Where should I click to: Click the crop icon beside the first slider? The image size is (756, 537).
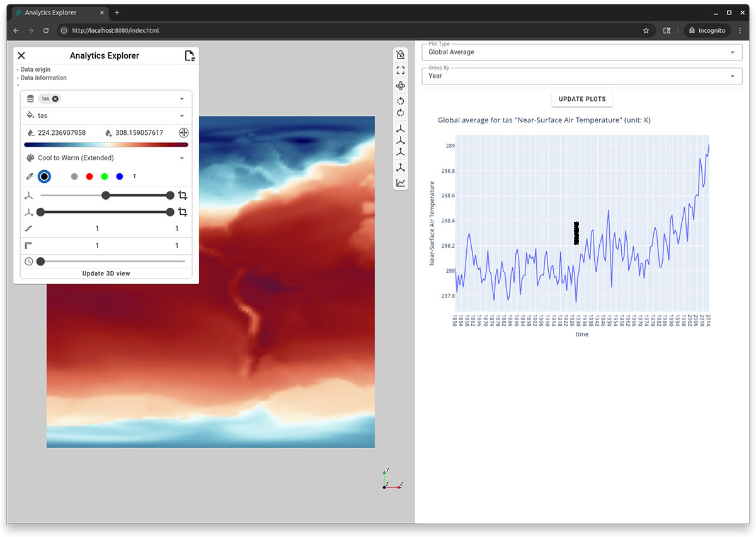point(183,195)
